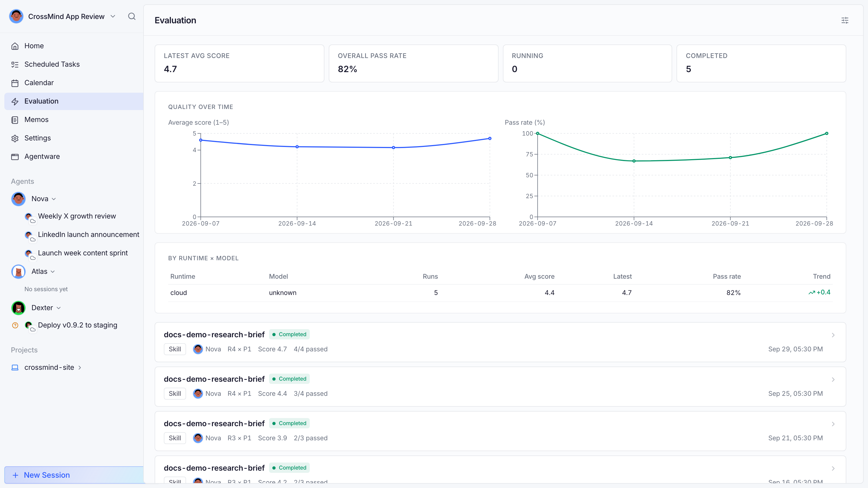868x488 pixels.
Task: Click the plus icon on New Session
Action: pos(15,475)
